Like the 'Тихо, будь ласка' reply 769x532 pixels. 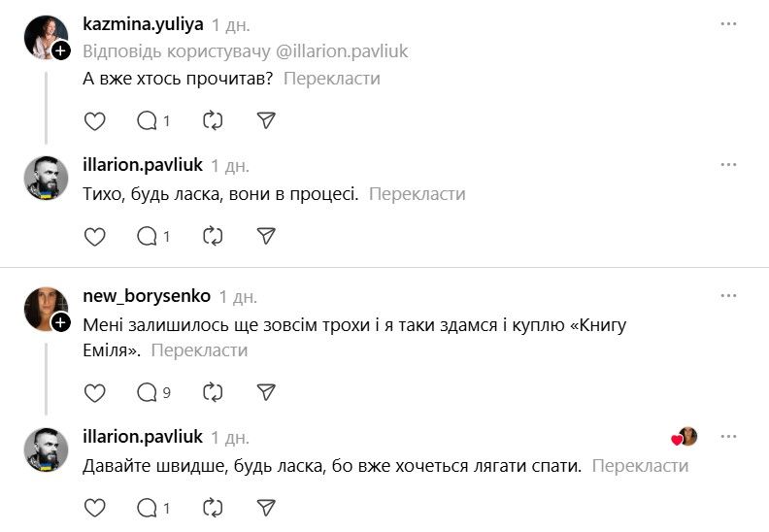click(x=94, y=236)
